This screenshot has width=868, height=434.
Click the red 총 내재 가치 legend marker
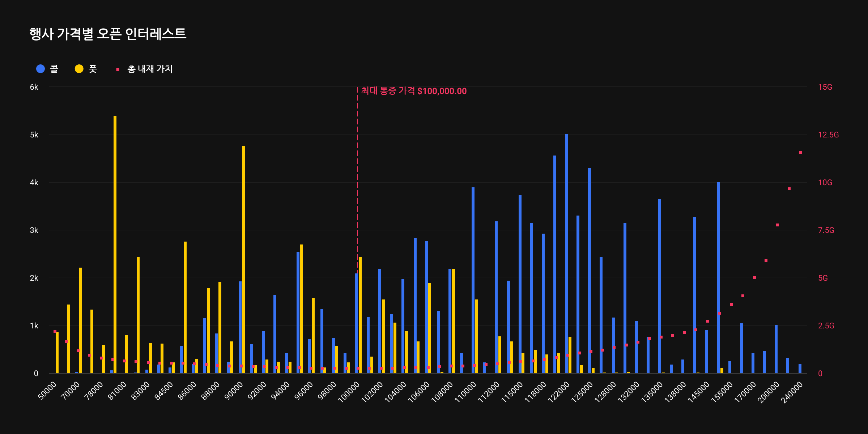click(118, 69)
